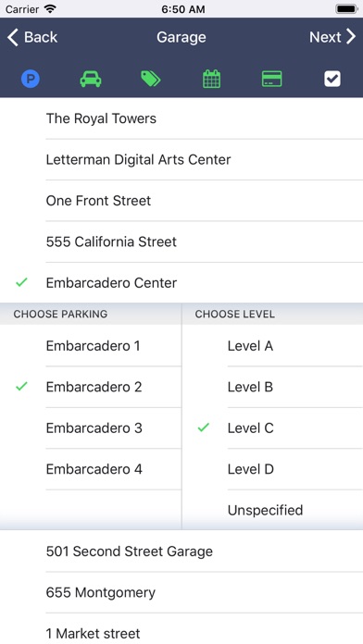363x644 pixels.
Task: Expand The Royal Towers garage
Action: click(181, 118)
